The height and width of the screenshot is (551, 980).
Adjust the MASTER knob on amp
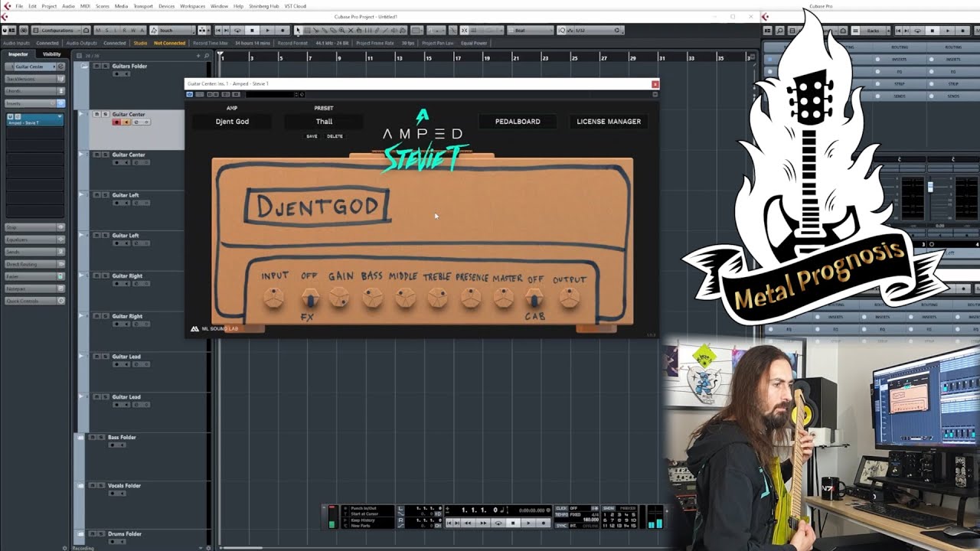503,298
